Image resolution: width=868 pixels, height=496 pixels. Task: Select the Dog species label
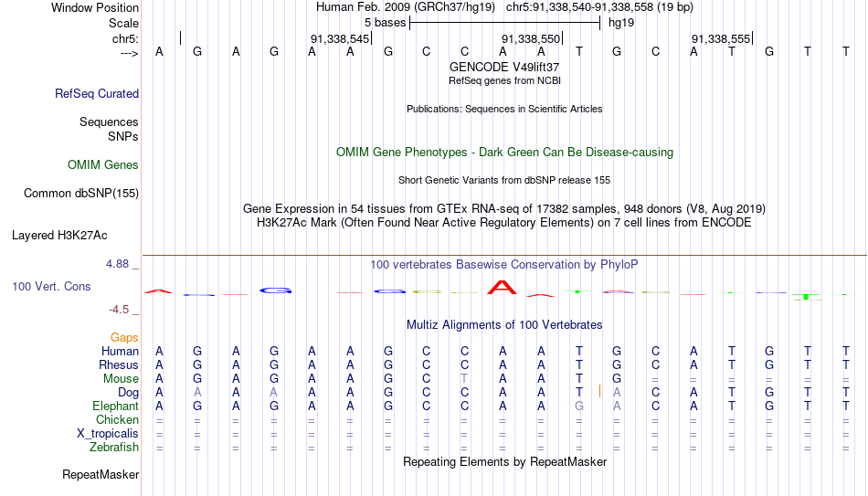pyautogui.click(x=129, y=393)
